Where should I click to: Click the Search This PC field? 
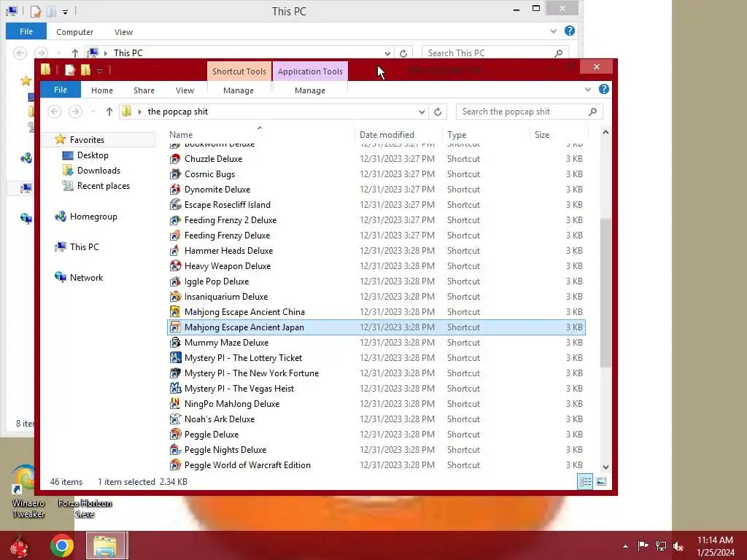click(x=495, y=53)
